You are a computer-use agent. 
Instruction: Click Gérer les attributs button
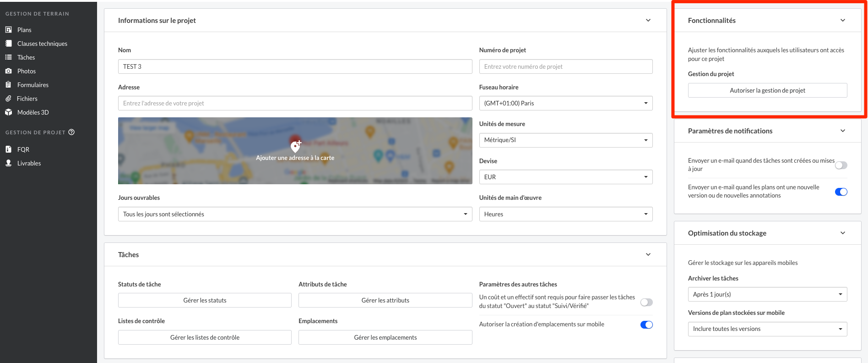click(385, 300)
